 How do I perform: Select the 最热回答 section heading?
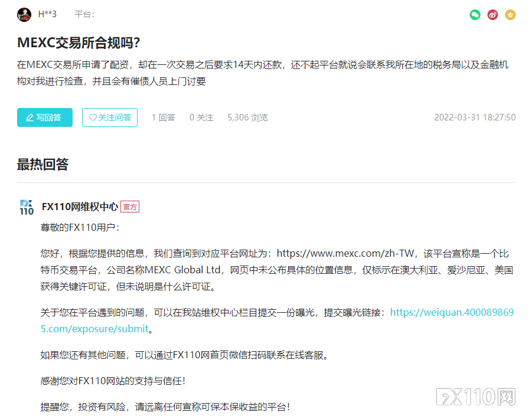[x=43, y=165]
